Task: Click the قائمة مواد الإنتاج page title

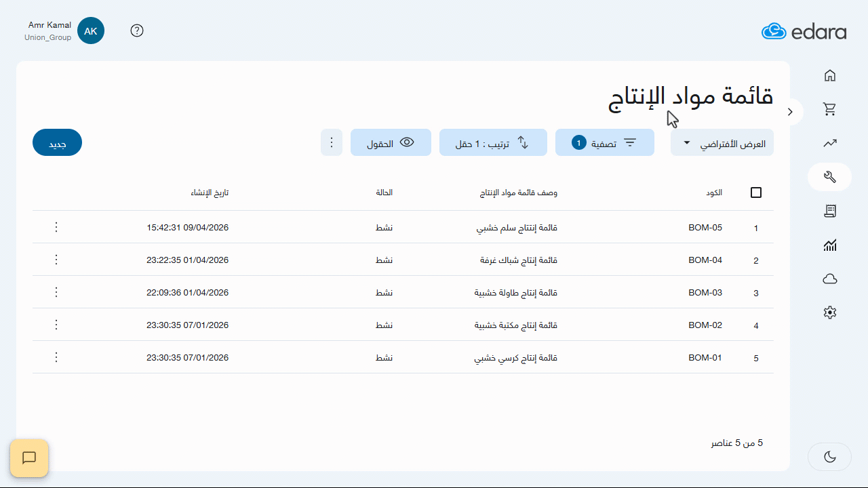Action: click(x=690, y=97)
